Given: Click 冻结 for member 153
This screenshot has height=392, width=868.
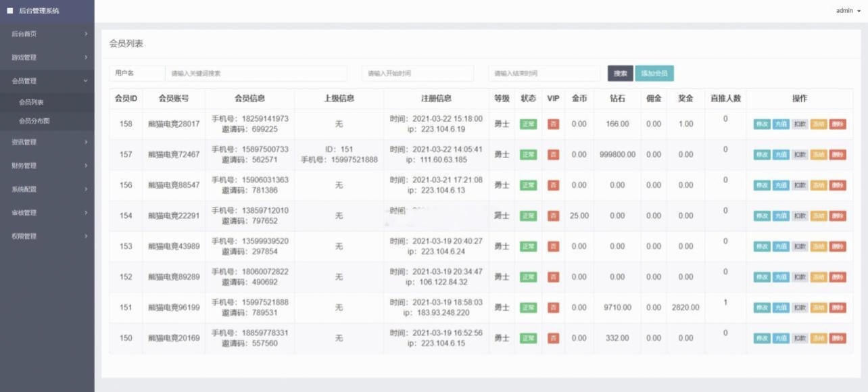Looking at the screenshot, I should pyautogui.click(x=819, y=247).
